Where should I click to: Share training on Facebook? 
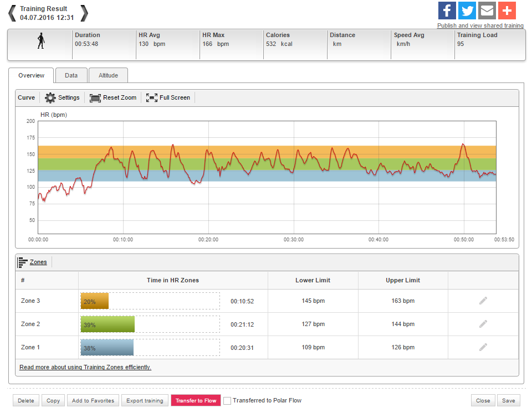[447, 11]
